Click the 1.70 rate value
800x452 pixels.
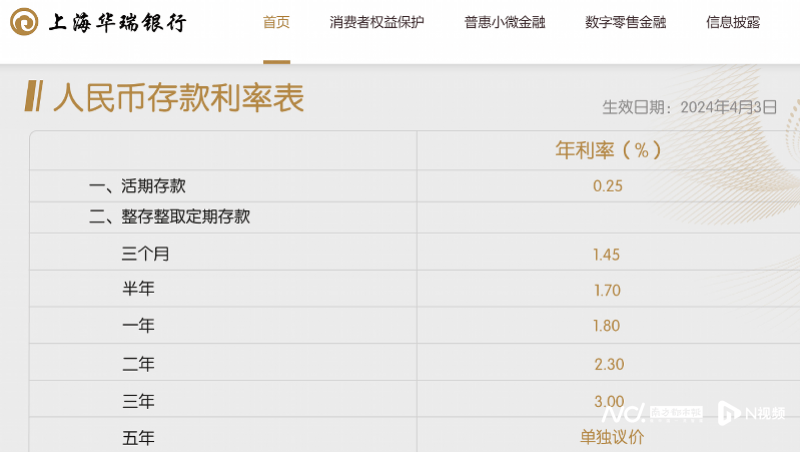pyautogui.click(x=607, y=290)
